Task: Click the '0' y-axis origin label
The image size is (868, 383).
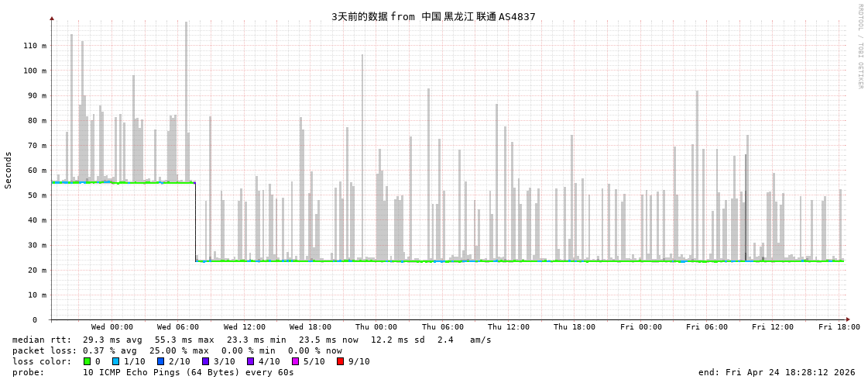Action: 35,320
